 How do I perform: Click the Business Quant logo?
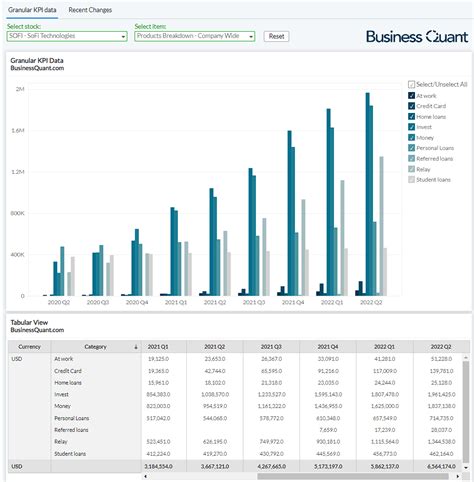coord(417,37)
